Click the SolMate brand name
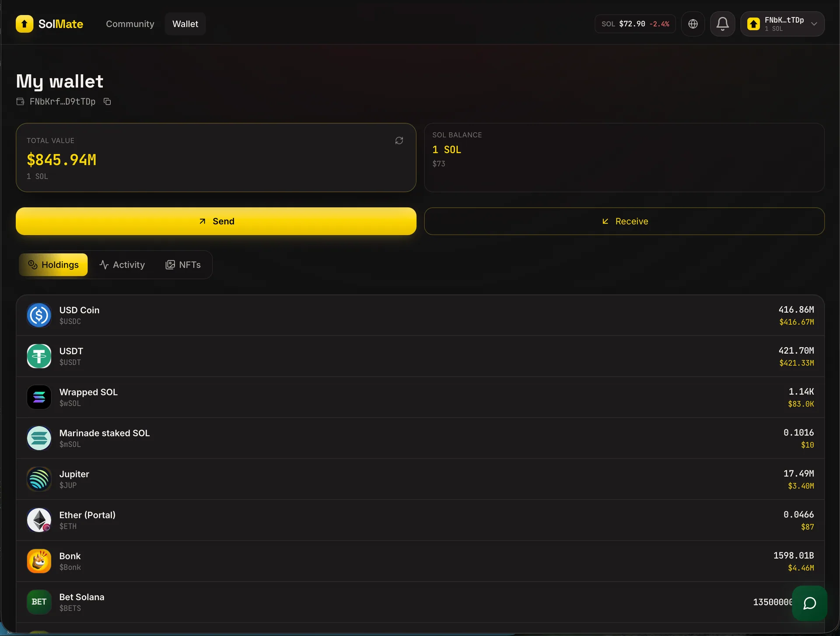840x636 pixels. point(61,24)
